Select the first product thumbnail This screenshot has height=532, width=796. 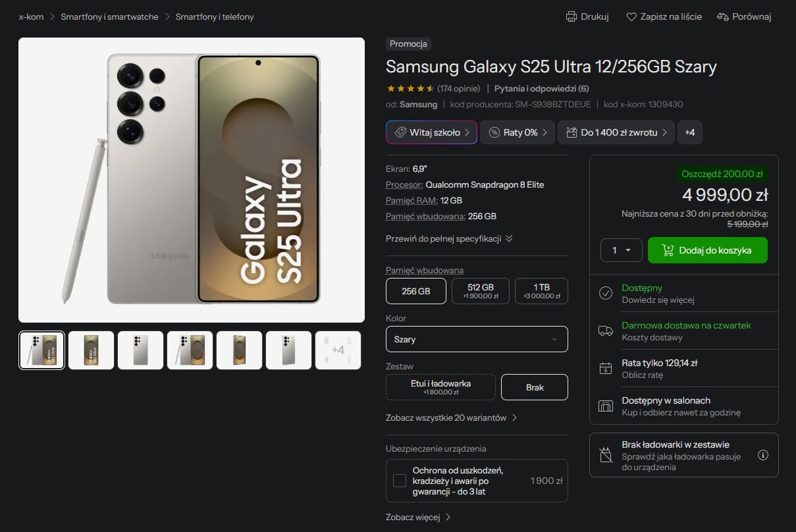(41, 350)
